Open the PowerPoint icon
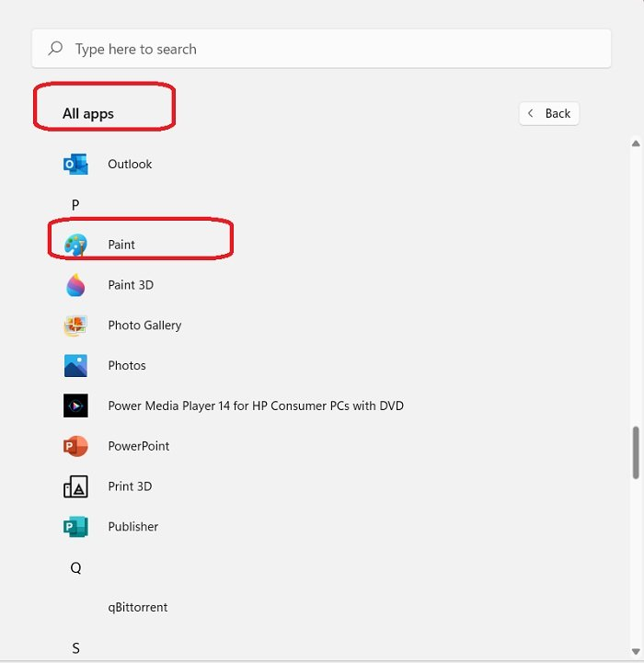The width and height of the screenshot is (644, 663). point(75,446)
